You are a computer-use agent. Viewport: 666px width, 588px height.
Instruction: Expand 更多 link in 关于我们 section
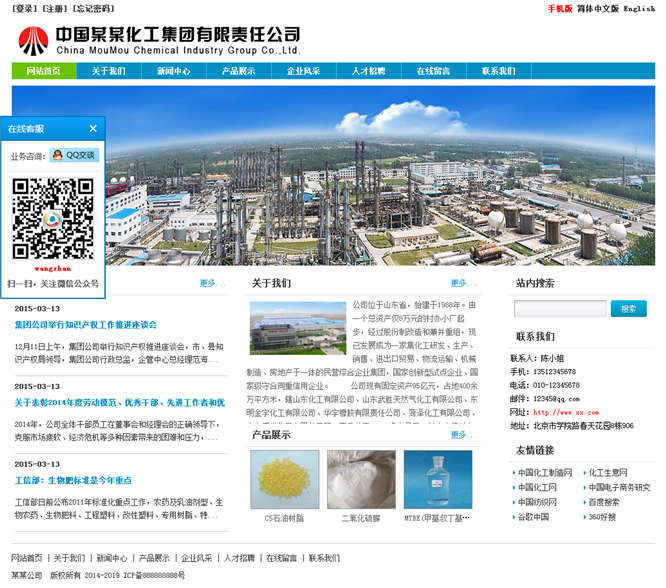[x=459, y=283]
